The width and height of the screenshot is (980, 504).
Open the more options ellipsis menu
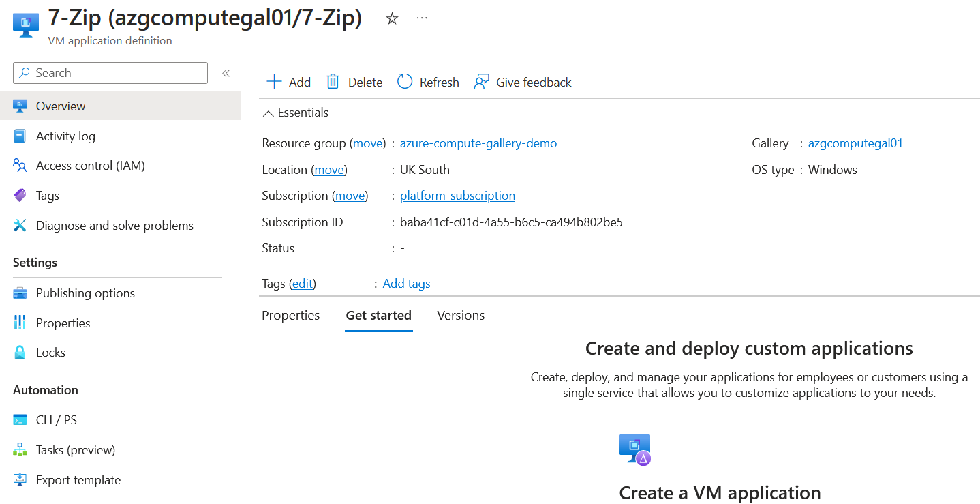click(421, 19)
